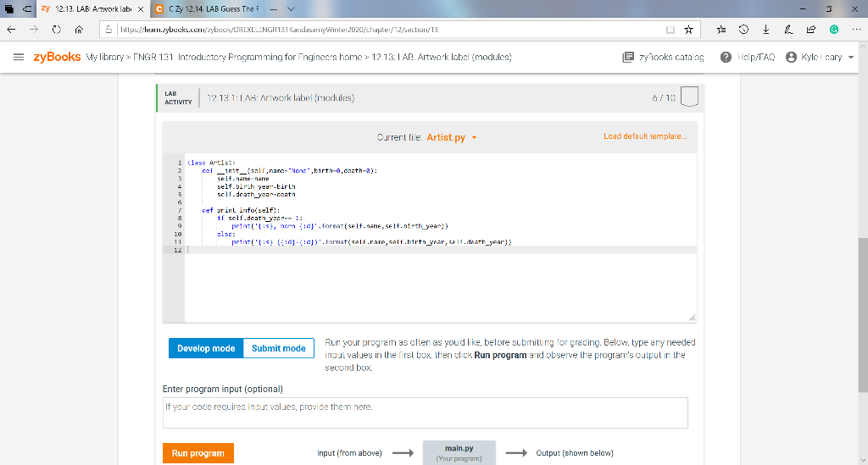The image size is (868, 465).
Task: Expand the Kyle Leary account menu
Action: 820,57
